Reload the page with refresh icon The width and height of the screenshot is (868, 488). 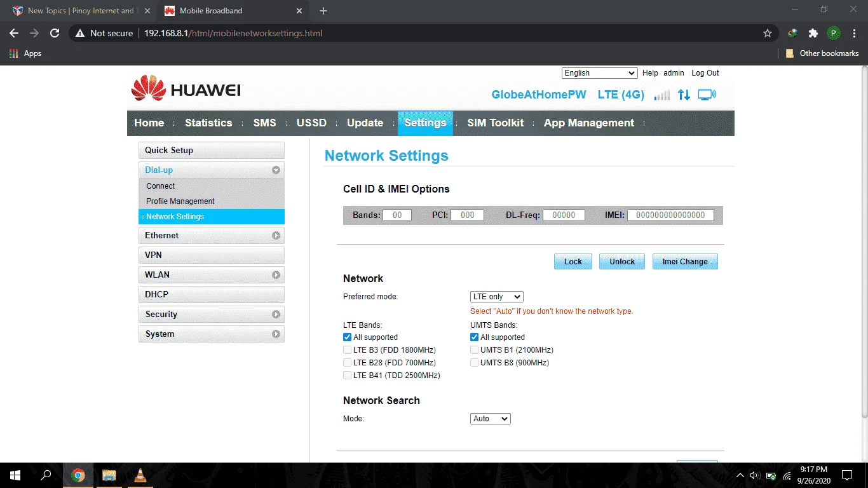pyautogui.click(x=55, y=33)
